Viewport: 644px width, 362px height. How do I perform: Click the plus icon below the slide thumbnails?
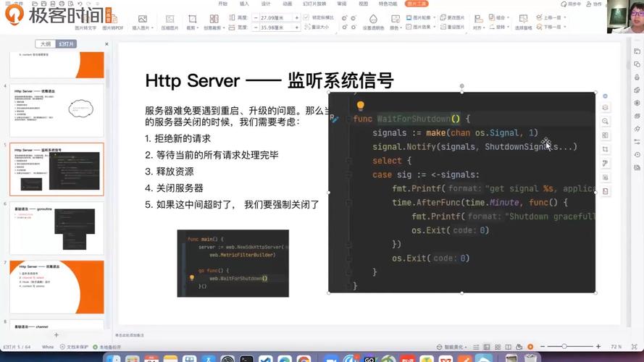tap(57, 335)
